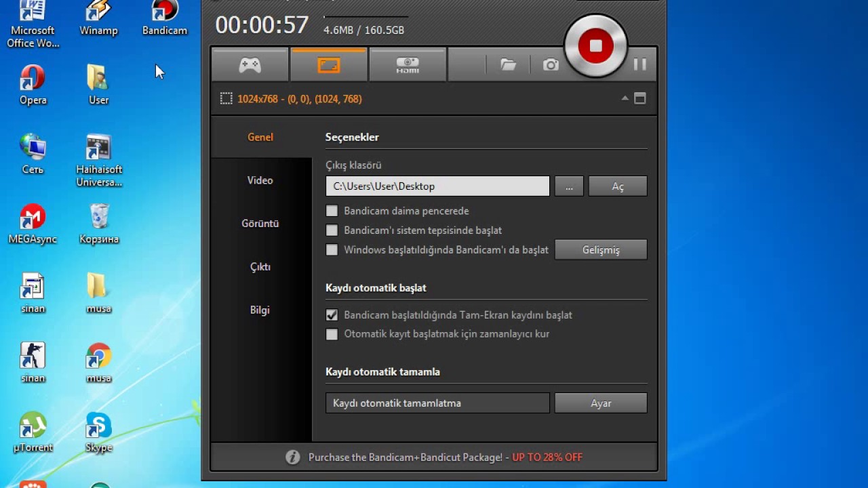This screenshot has width=868, height=488.
Task: Open the User folder icon
Action: [x=99, y=85]
